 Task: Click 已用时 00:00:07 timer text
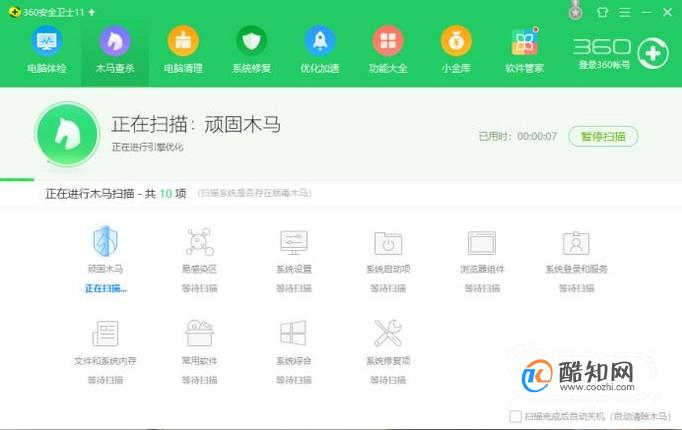coord(518,137)
